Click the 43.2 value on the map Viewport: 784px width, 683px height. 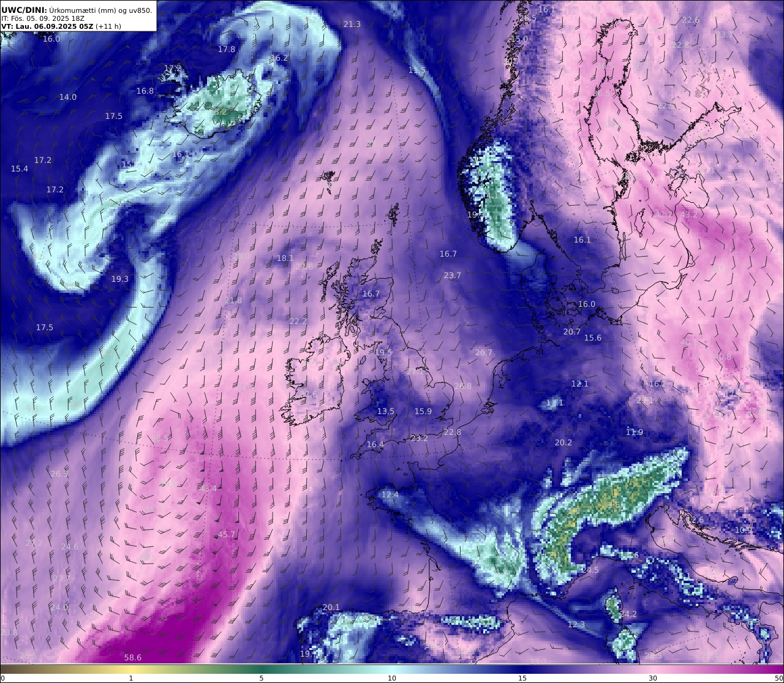(x=689, y=214)
